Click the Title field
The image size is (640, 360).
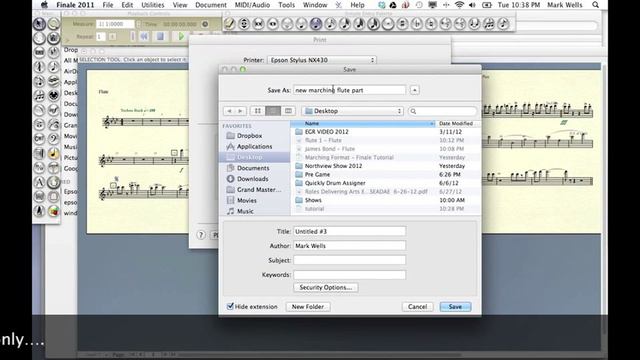[x=349, y=231]
